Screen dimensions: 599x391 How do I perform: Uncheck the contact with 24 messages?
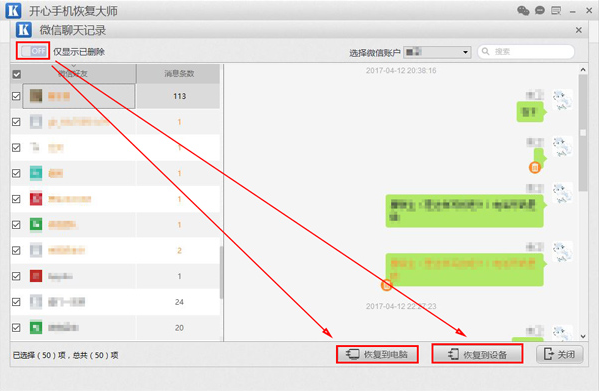point(16,302)
